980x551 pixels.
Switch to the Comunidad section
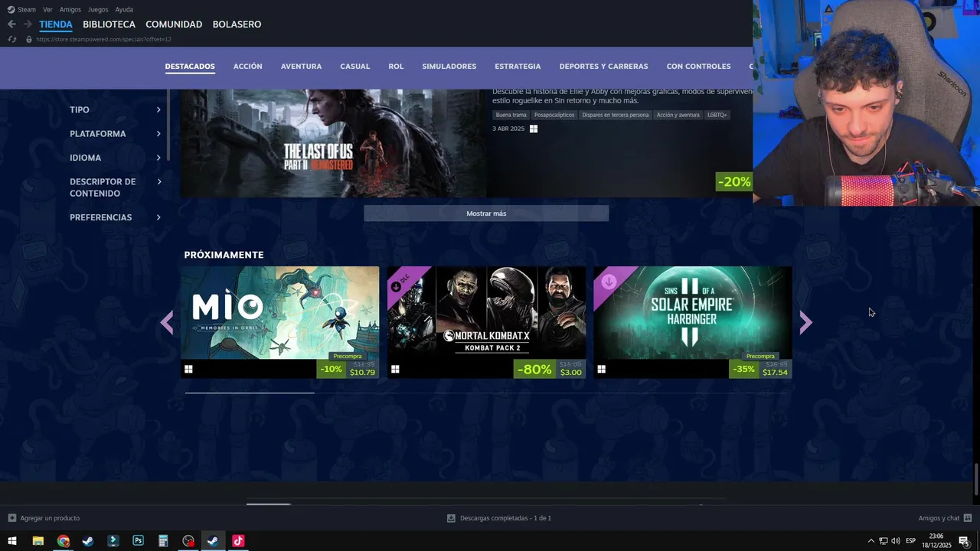click(174, 24)
